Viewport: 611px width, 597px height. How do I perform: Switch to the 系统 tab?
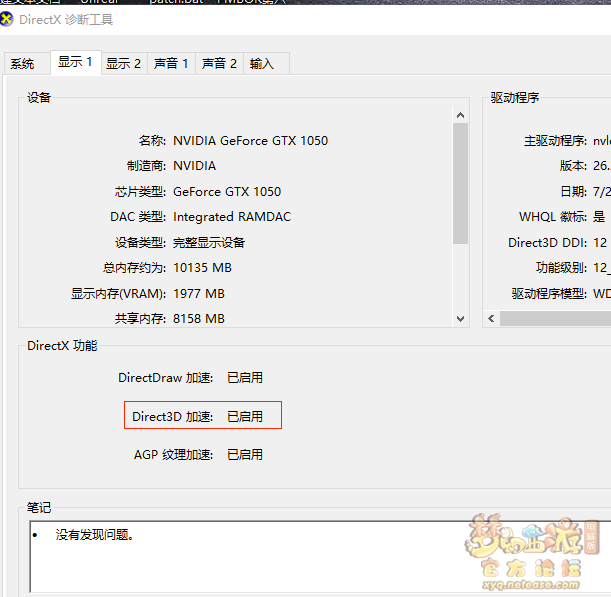point(27,64)
